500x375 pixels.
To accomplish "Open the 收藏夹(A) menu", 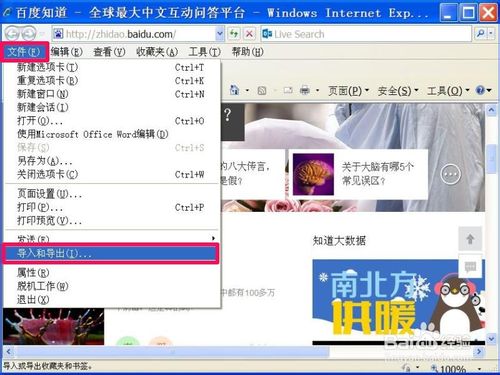I will pos(157,52).
